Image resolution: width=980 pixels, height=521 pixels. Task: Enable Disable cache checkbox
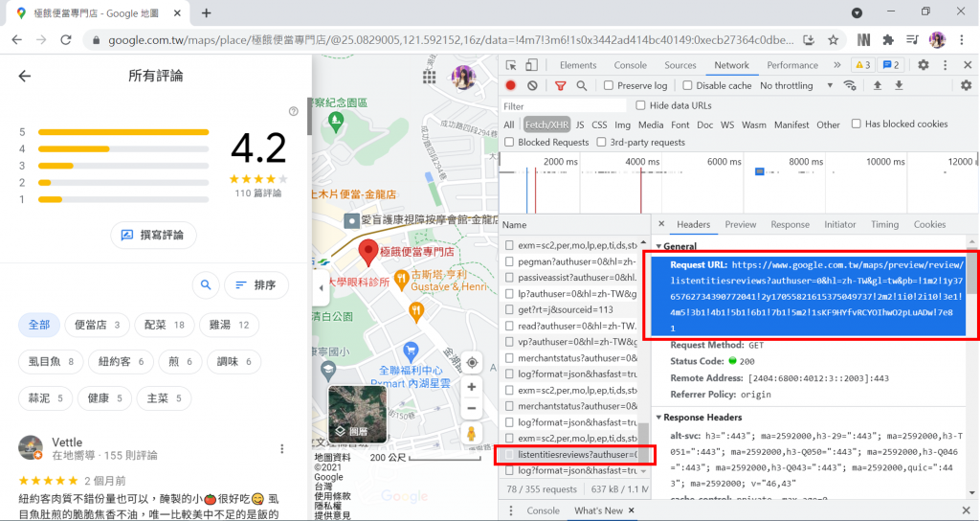687,85
